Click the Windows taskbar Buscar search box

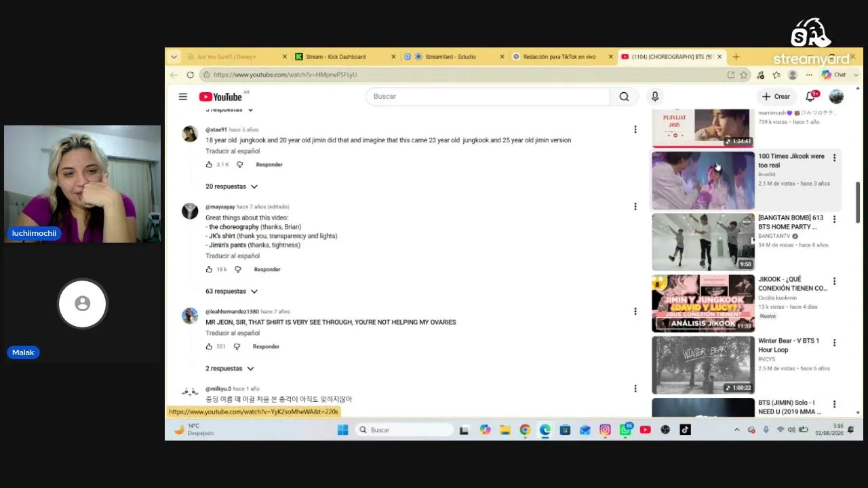point(403,430)
